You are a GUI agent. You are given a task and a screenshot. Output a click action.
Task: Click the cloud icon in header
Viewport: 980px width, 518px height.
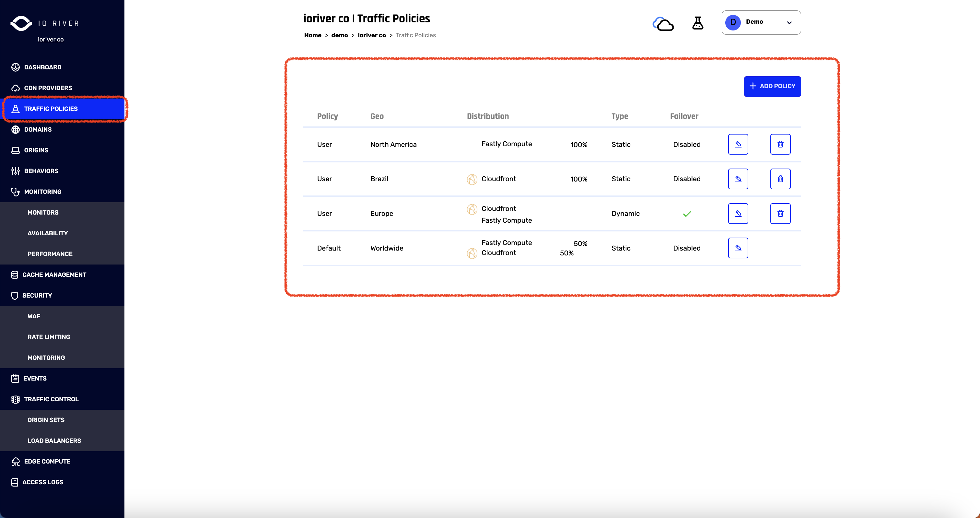coord(663,24)
